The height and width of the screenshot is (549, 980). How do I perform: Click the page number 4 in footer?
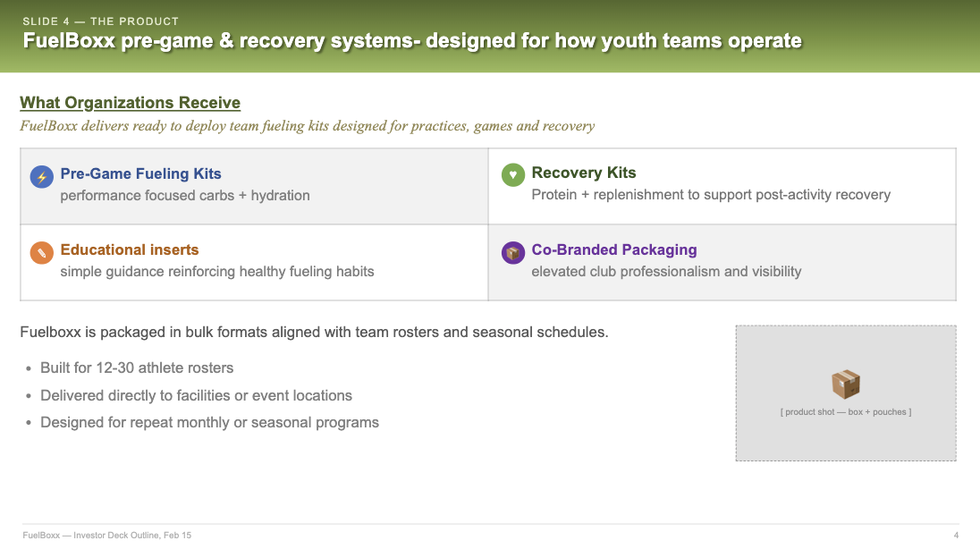(x=956, y=536)
